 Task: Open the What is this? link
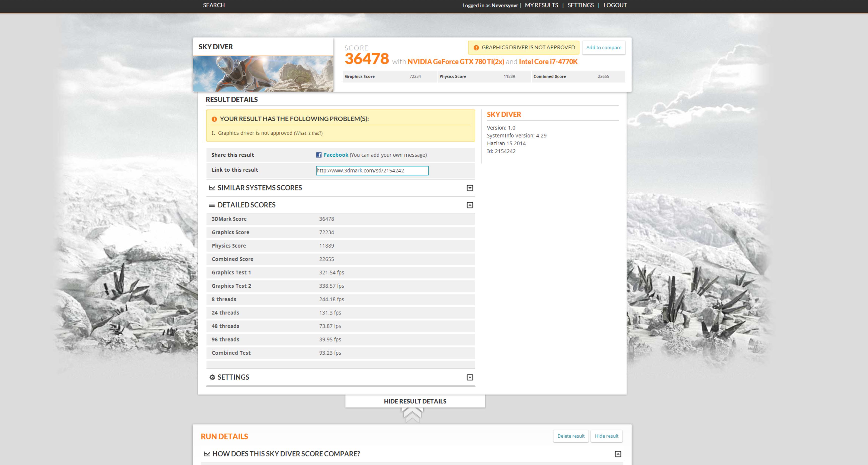point(308,133)
